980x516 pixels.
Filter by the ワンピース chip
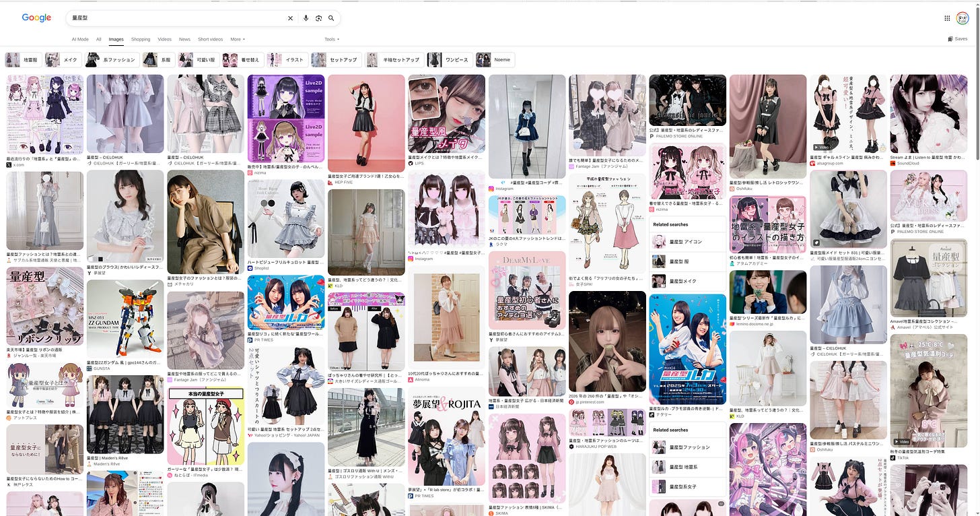[x=450, y=60]
